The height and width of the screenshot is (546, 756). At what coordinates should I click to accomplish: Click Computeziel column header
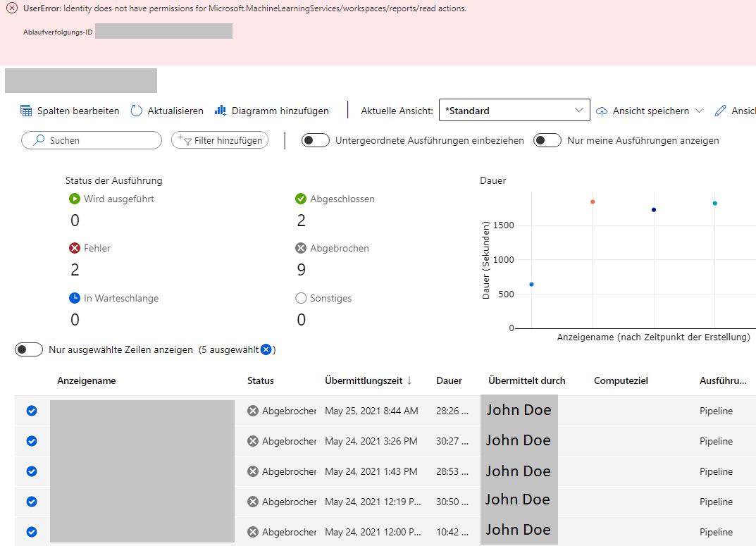click(x=621, y=380)
